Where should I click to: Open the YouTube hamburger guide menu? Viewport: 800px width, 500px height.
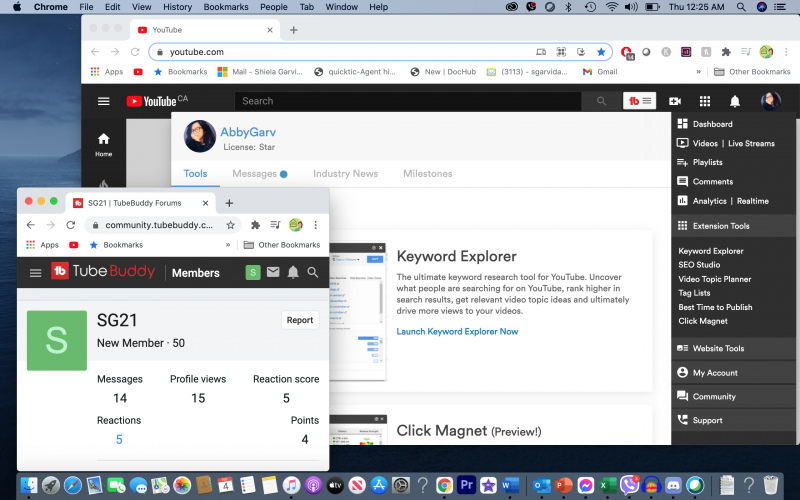(x=104, y=101)
